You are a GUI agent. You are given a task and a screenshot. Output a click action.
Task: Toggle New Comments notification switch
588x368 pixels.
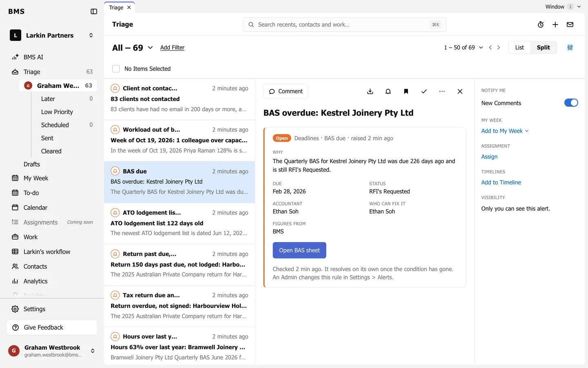571,103
